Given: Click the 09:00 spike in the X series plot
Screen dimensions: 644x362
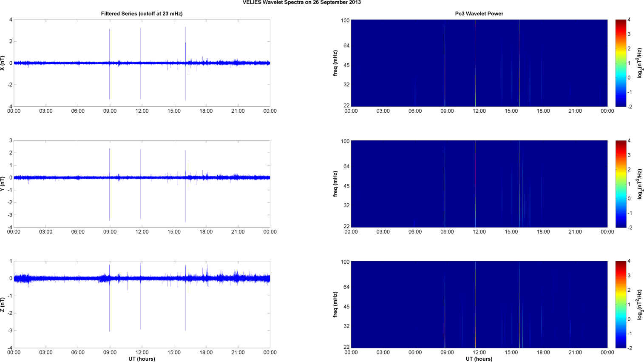Looking at the screenshot, I should click(109, 64).
